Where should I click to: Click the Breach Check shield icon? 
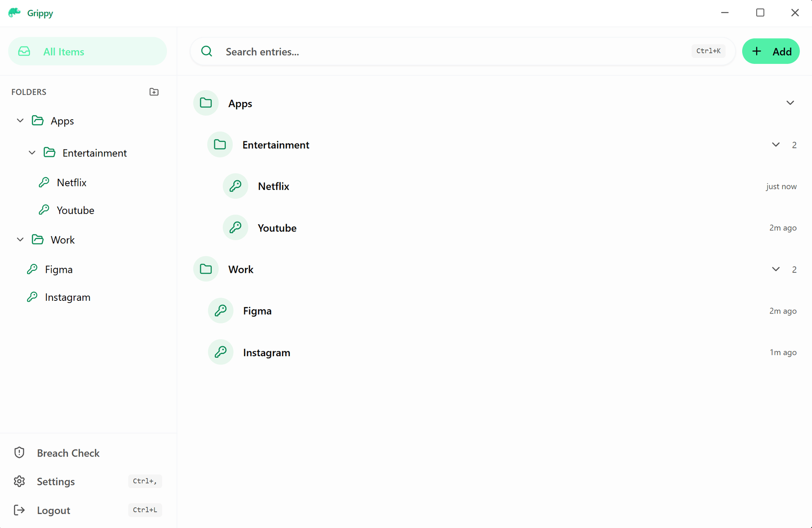click(19, 452)
